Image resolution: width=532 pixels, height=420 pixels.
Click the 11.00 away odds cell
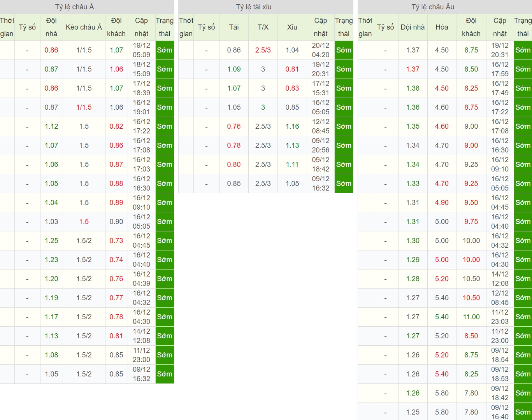(471, 317)
